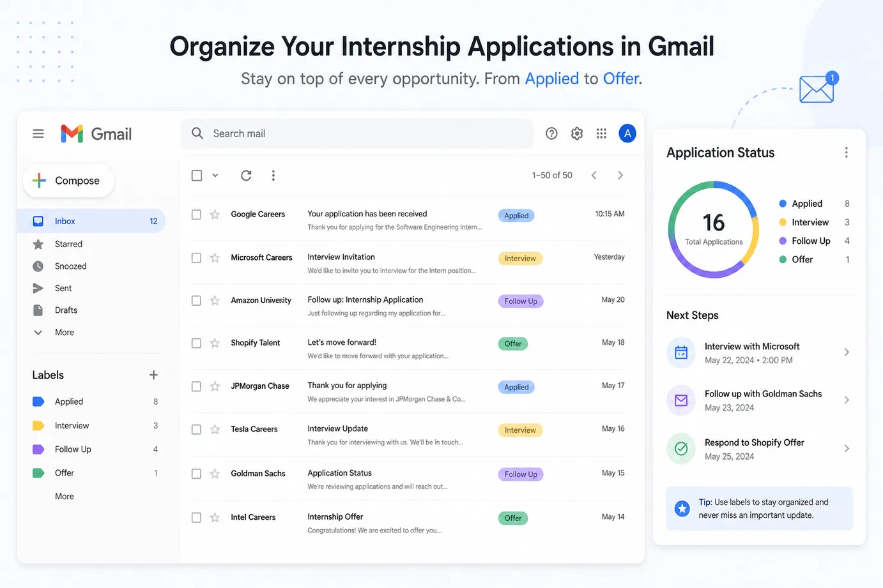Go to the older page arrow

tap(620, 175)
